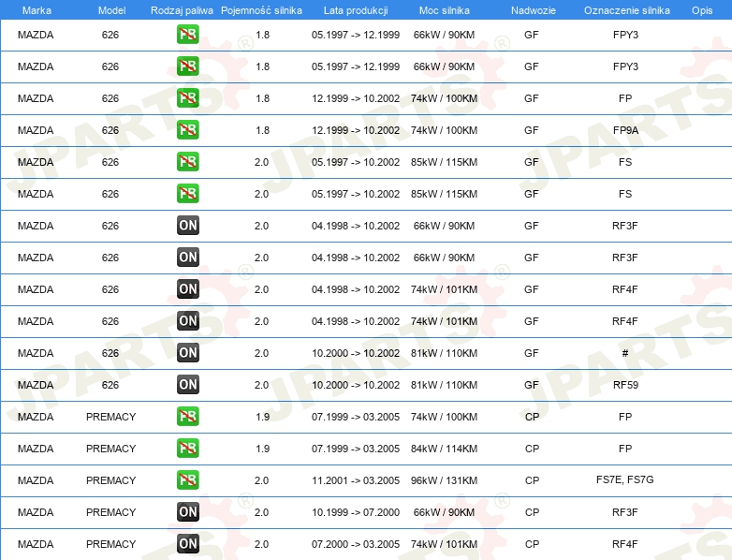The width and height of the screenshot is (732, 560).
Task: Select the RF59 engine code cell
Action: point(625,385)
